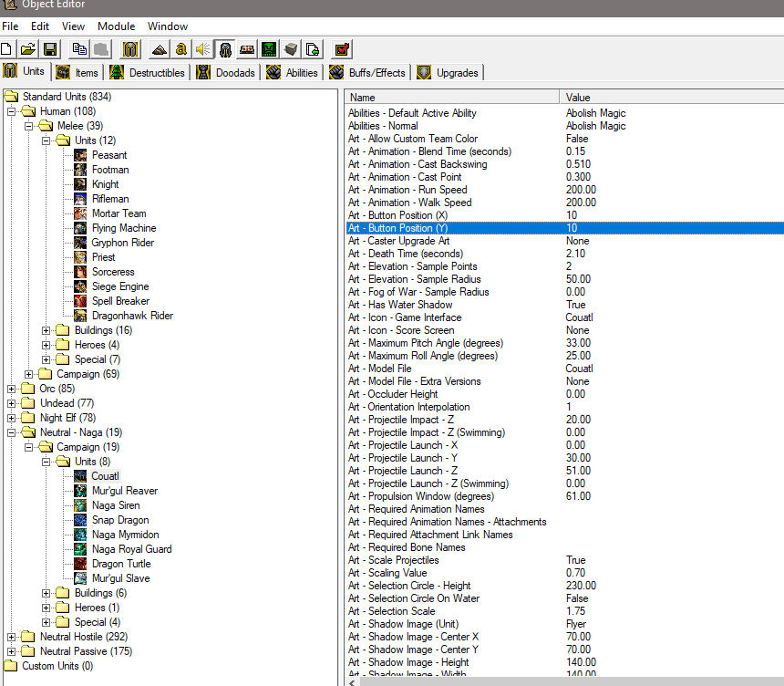Click the Save icon in the toolbar
Viewport: 784px width, 686px height.
[x=50, y=49]
